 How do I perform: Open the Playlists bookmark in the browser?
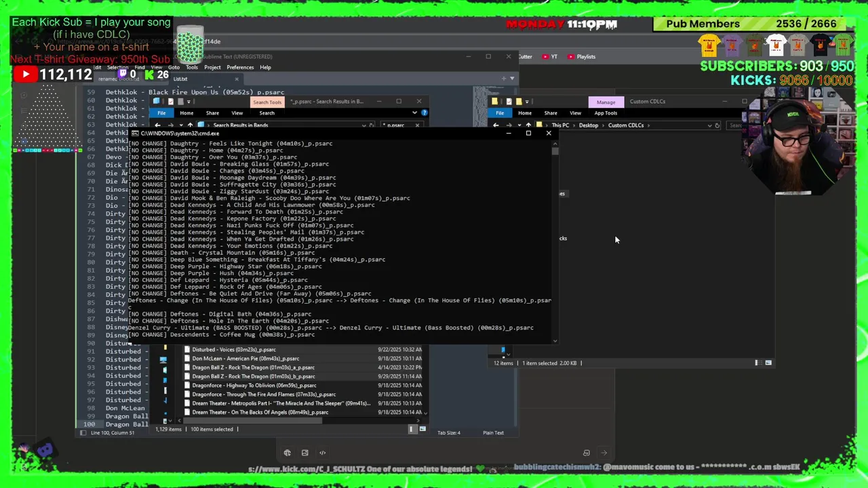click(582, 57)
